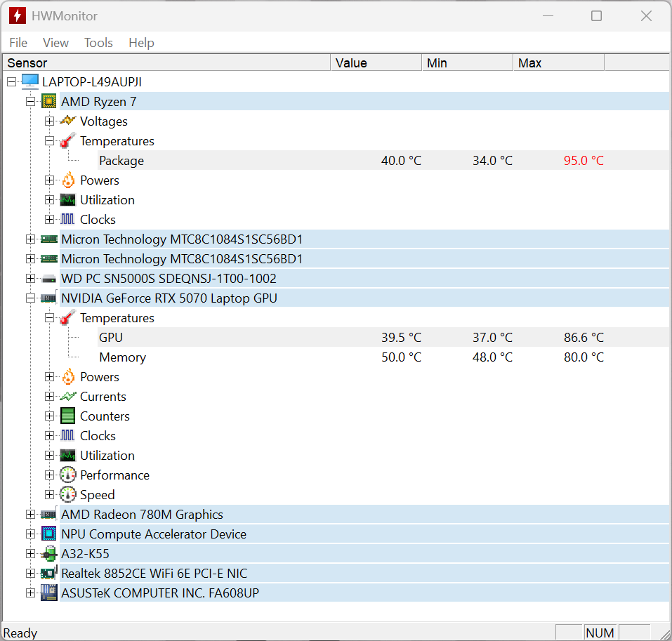Collapse the AMD Ryzen 7 tree node
This screenshot has height=641, width=672.
pyautogui.click(x=30, y=102)
